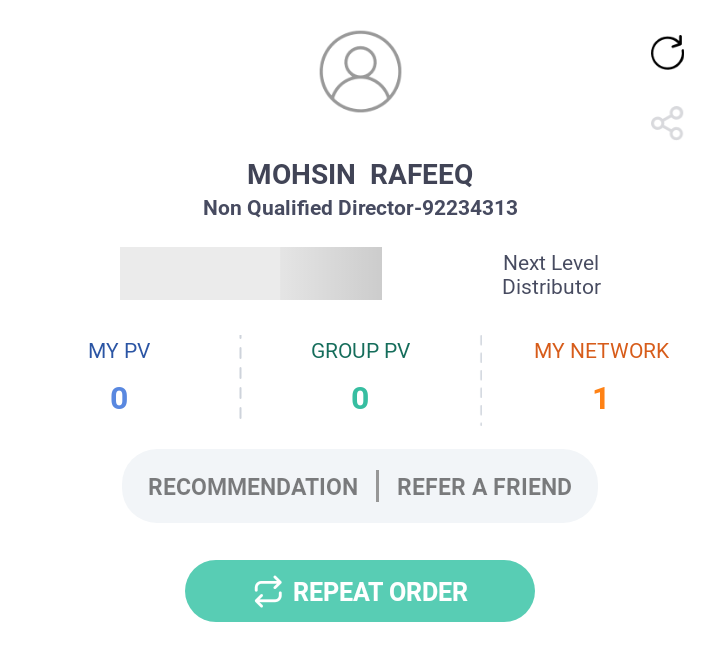Click the darker filled part of progress bar
Screen dimensions: 720x648
[x=331, y=273]
